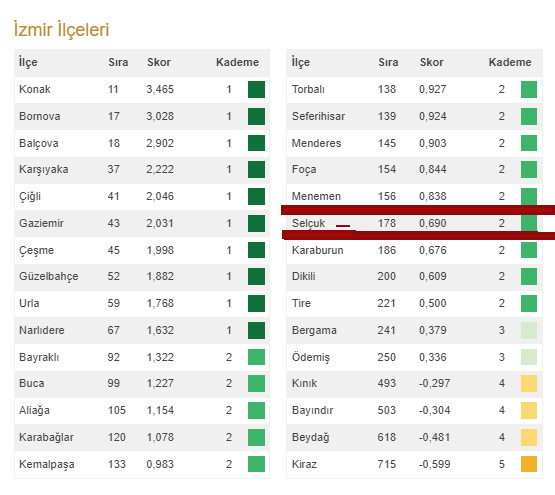Viewport: 555px width, 495px height.
Task: Click Konak's dark green Kademe swatch
Action: point(256,89)
